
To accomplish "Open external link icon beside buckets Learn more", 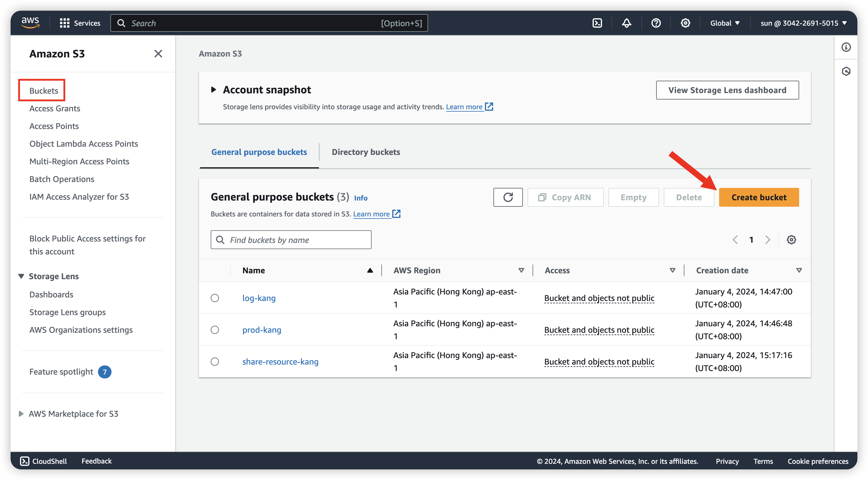I will point(396,213).
